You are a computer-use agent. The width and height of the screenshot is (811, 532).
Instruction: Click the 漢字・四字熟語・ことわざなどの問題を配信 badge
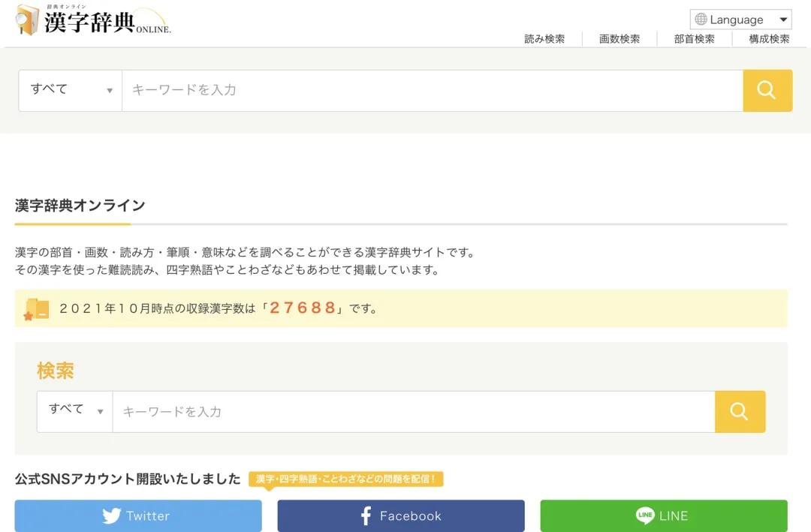tap(346, 479)
